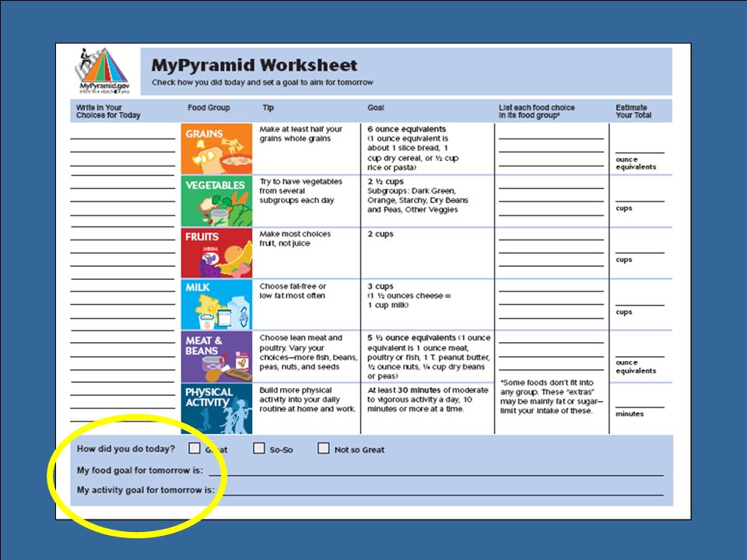747x560 pixels.
Task: Select the FRUITS food group image
Action: tap(217, 253)
